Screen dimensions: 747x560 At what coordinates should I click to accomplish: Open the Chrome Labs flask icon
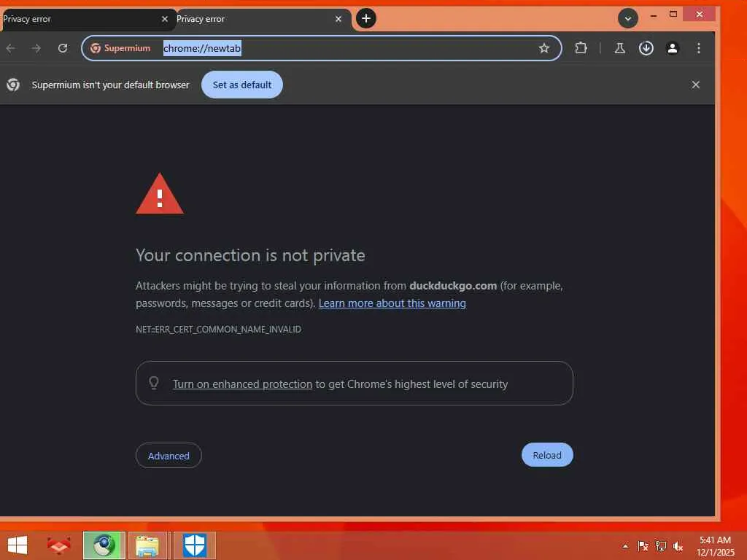[620, 48]
